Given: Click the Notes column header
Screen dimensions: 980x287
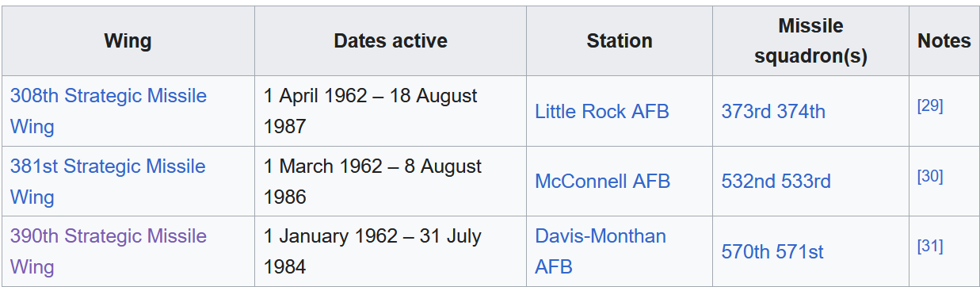Looking at the screenshot, I should pos(944,41).
